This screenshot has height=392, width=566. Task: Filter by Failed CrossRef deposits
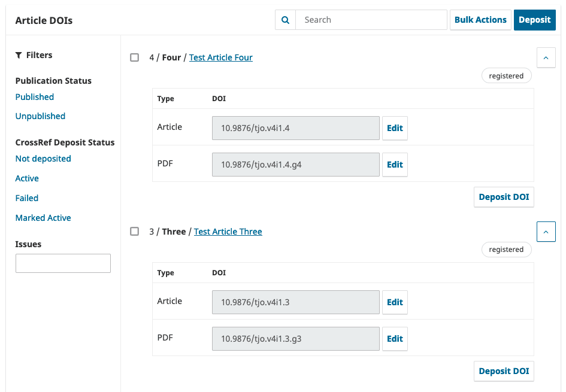pos(26,197)
